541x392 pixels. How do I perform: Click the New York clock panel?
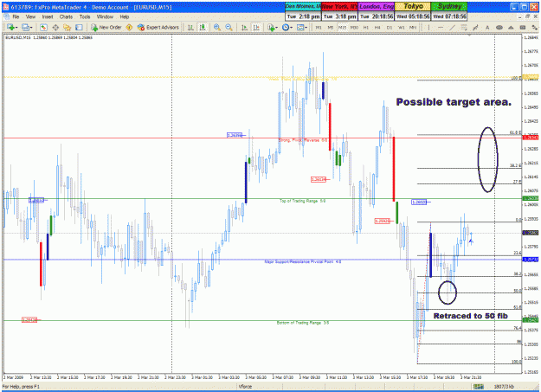coord(339,11)
